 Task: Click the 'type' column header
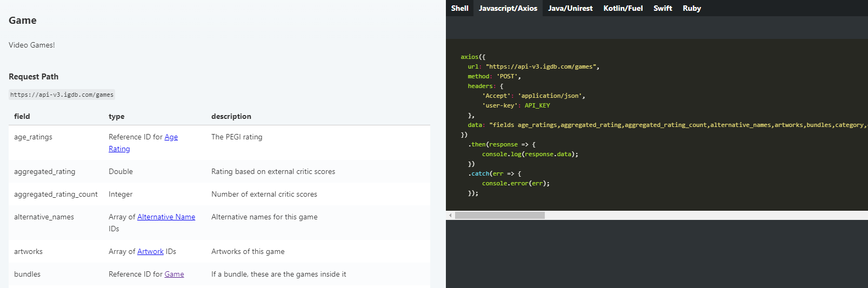[116, 116]
